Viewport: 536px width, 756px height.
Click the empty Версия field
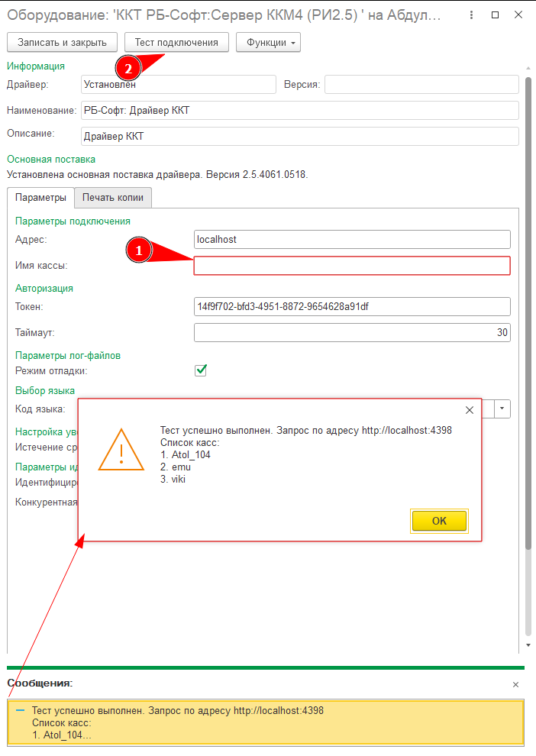click(421, 84)
